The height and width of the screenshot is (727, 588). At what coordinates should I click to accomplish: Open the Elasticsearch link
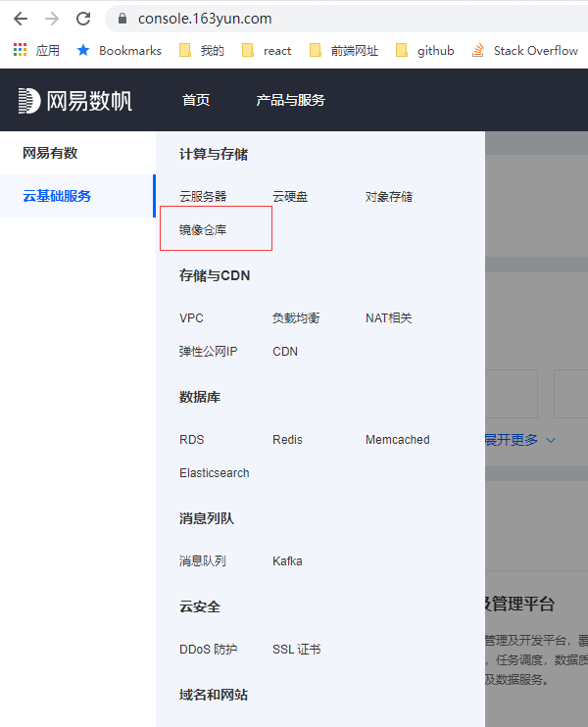click(215, 473)
